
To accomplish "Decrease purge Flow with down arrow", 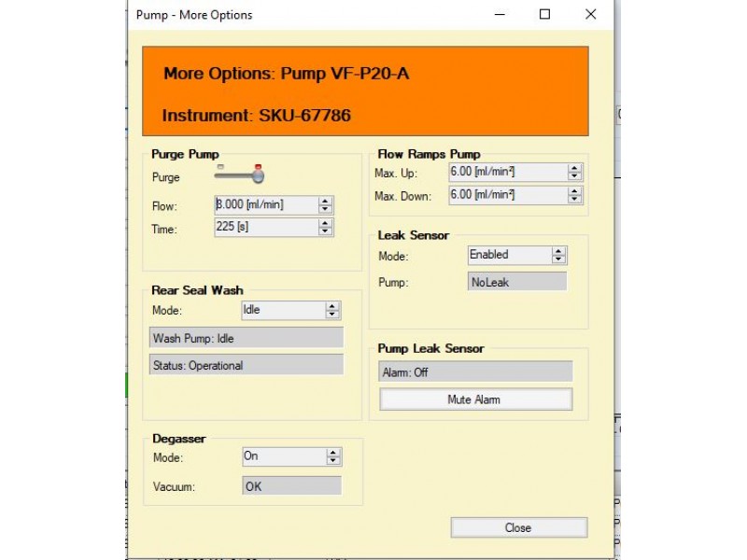I will pyautogui.click(x=325, y=209).
